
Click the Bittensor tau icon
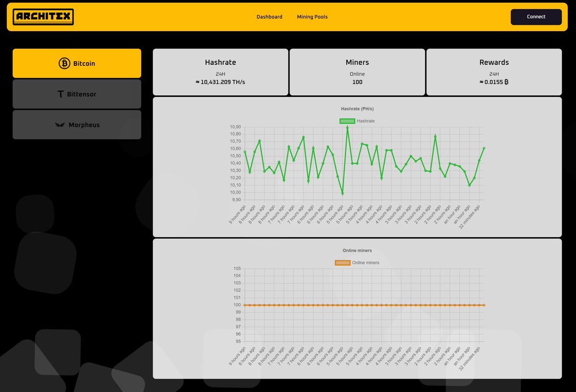point(60,95)
